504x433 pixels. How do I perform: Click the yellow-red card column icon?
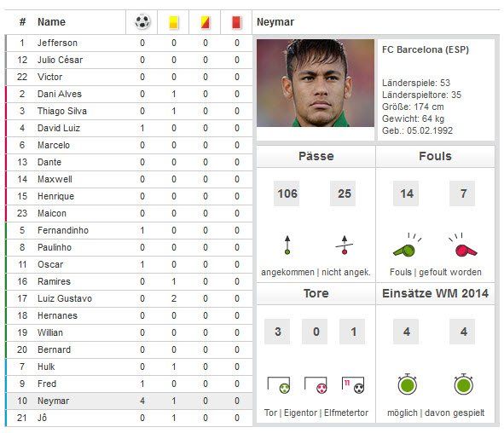click(x=205, y=22)
